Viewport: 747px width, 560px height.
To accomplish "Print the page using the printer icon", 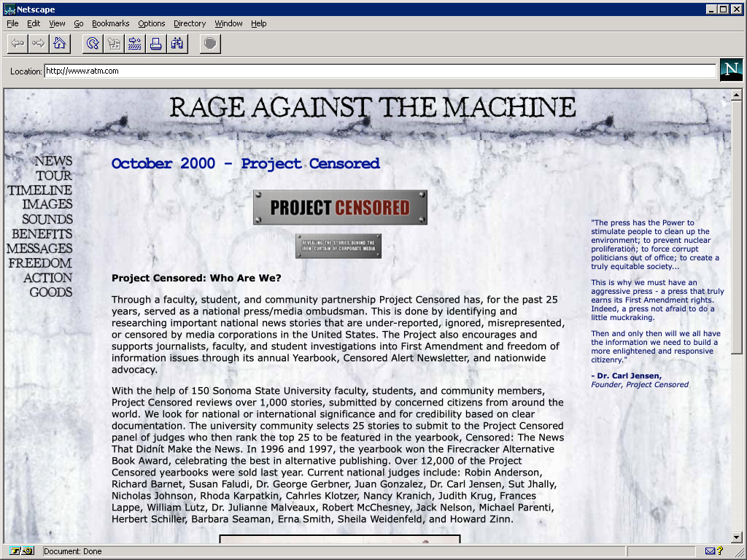I will coord(156,44).
